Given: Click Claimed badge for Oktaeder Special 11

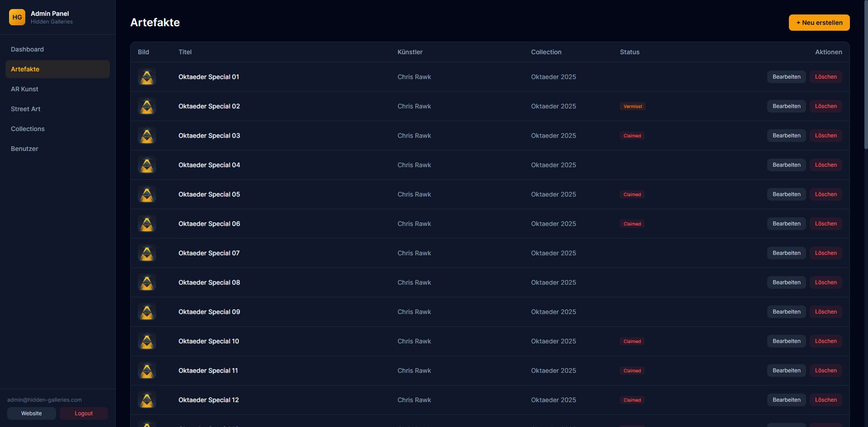Looking at the screenshot, I should [x=632, y=371].
